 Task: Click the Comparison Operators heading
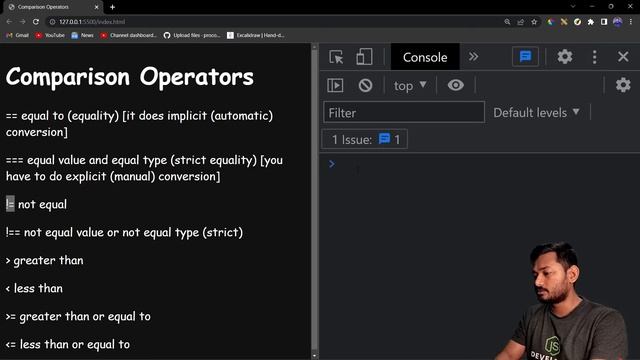129,77
